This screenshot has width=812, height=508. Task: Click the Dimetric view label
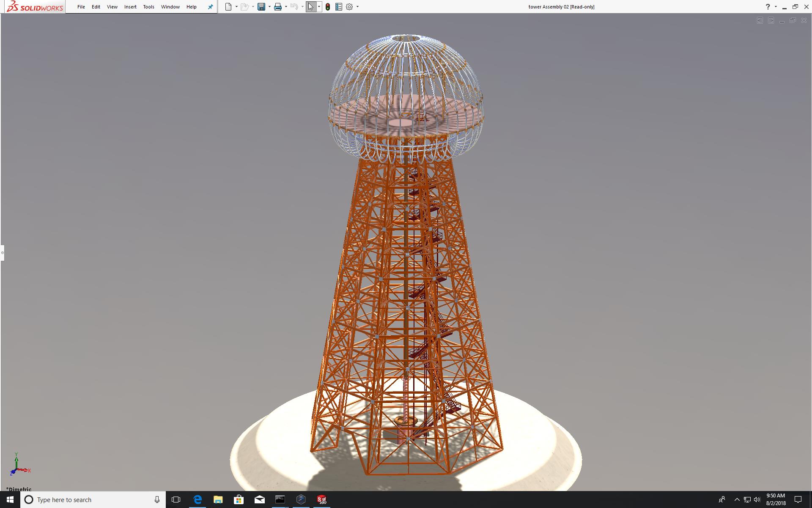pyautogui.click(x=19, y=489)
